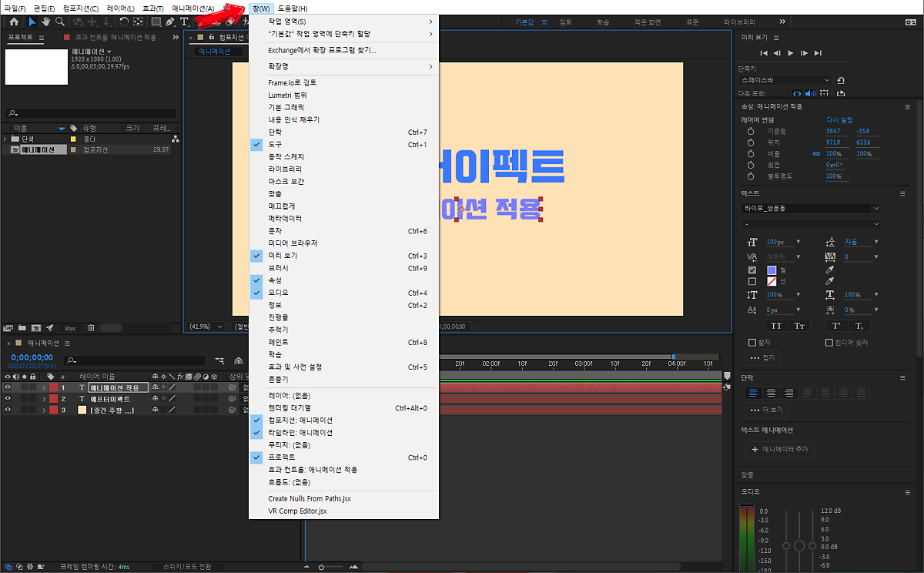The image size is (924, 573).
Task: Click the 애니메이터 추가 button
Action: click(779, 449)
